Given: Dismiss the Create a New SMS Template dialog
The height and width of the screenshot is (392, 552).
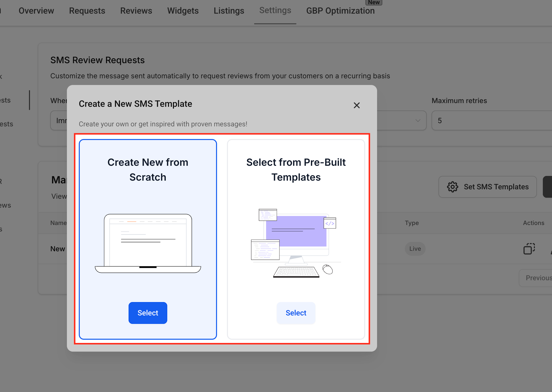Looking at the screenshot, I should pos(357,105).
